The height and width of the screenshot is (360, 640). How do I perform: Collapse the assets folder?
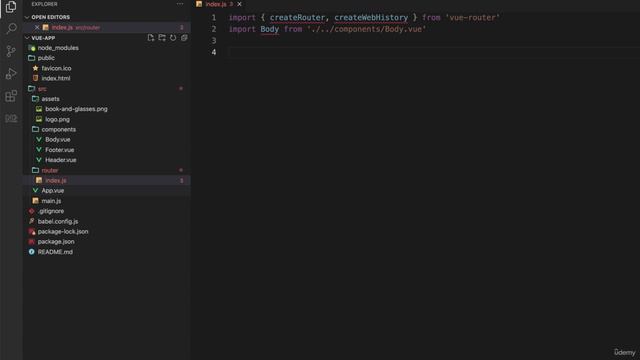50,99
